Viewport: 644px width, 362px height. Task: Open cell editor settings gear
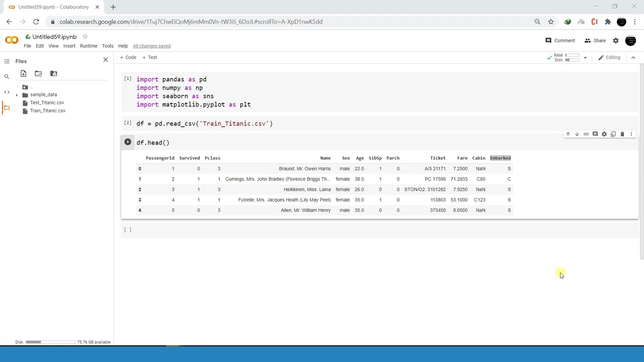pyautogui.click(x=604, y=134)
